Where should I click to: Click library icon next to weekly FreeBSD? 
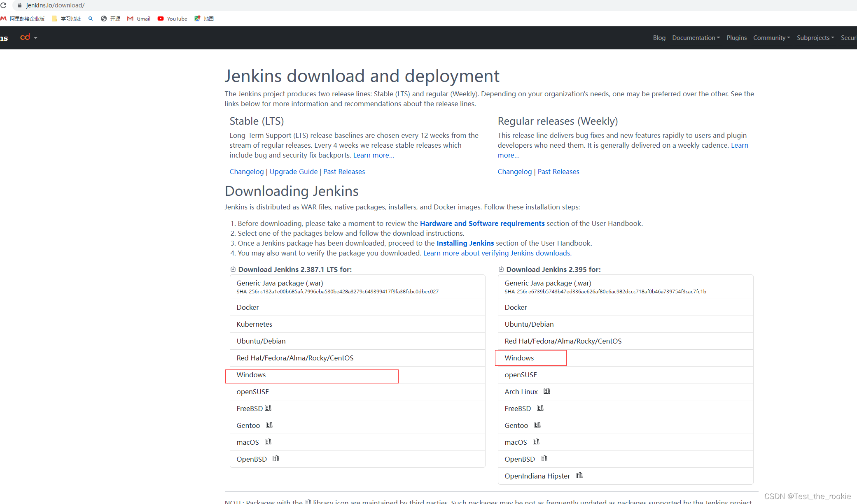tap(540, 408)
